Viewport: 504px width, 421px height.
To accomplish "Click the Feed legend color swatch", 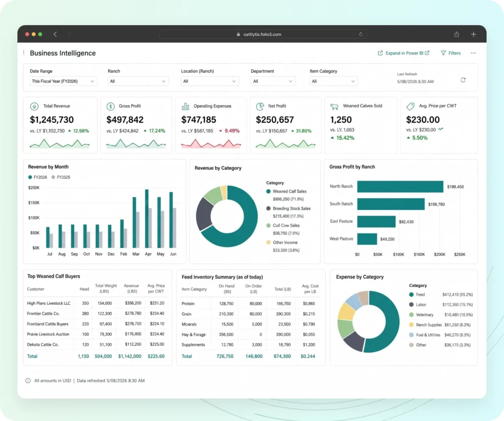I will pyautogui.click(x=411, y=294).
